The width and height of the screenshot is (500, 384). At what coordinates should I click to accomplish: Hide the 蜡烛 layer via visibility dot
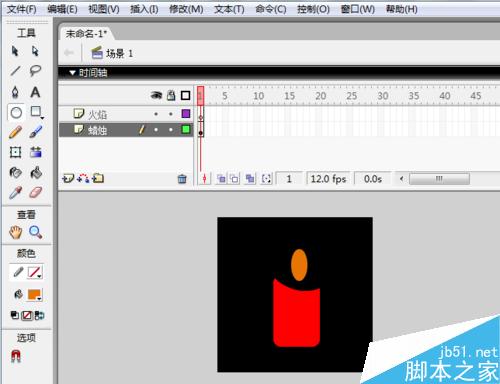[156, 129]
